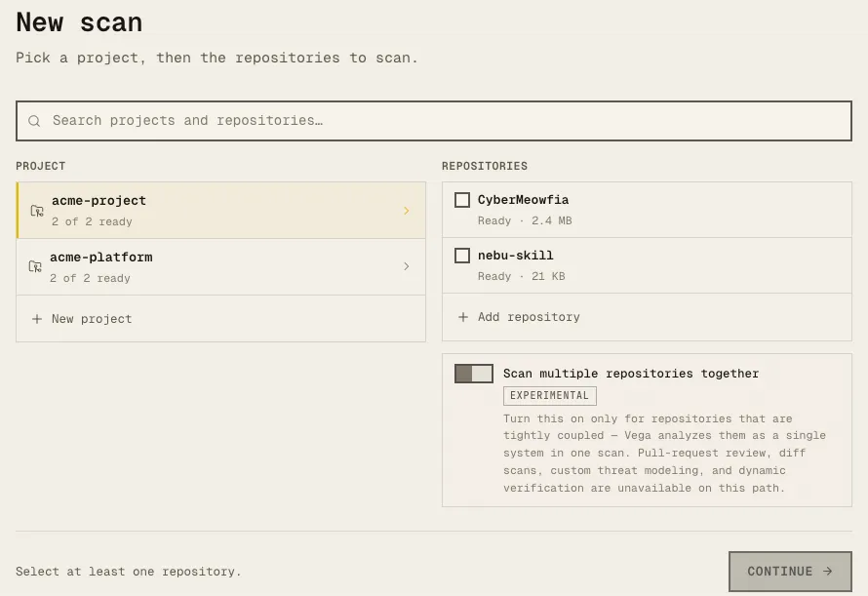Click the CyberMeowfia repository name
Viewport: 868px width, 596px height.
(523, 200)
